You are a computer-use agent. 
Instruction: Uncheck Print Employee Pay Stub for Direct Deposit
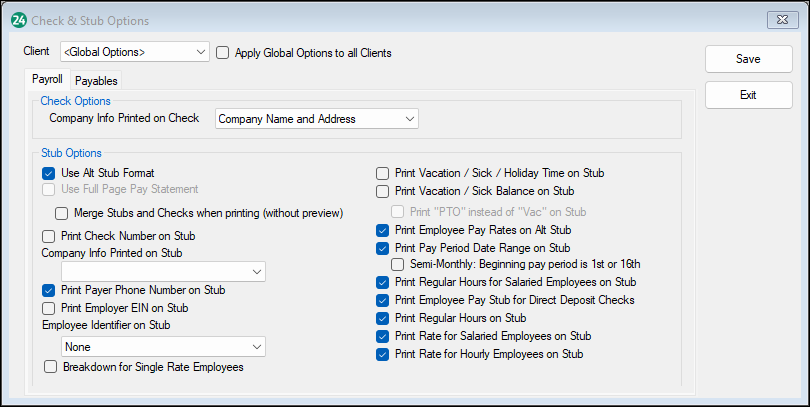382,300
